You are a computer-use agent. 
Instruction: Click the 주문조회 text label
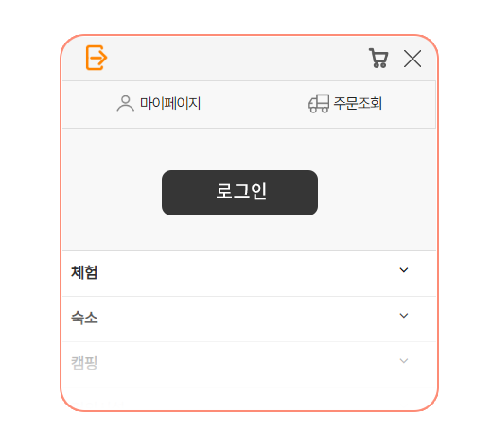pos(358,103)
